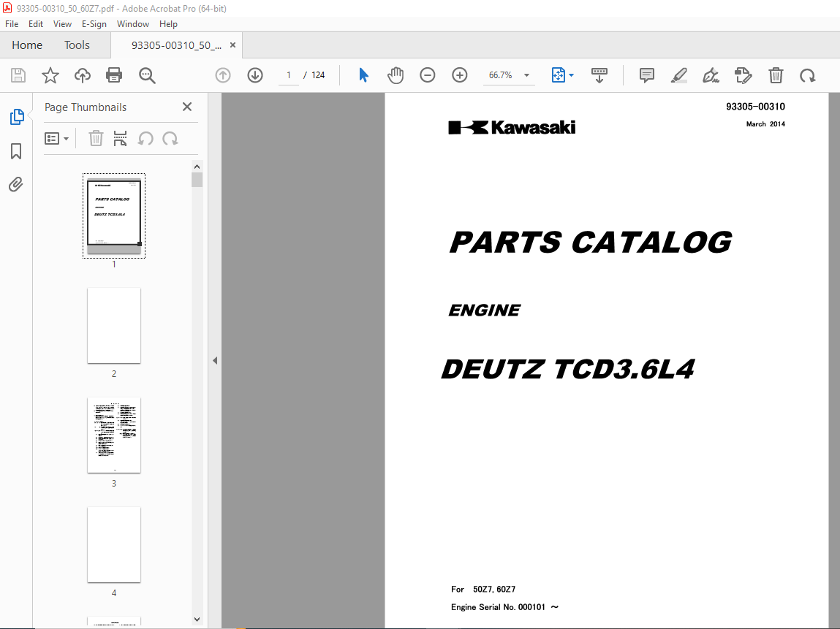Collapse the navigation pane with the arrow
Image resolution: width=840 pixels, height=629 pixels.
(215, 360)
